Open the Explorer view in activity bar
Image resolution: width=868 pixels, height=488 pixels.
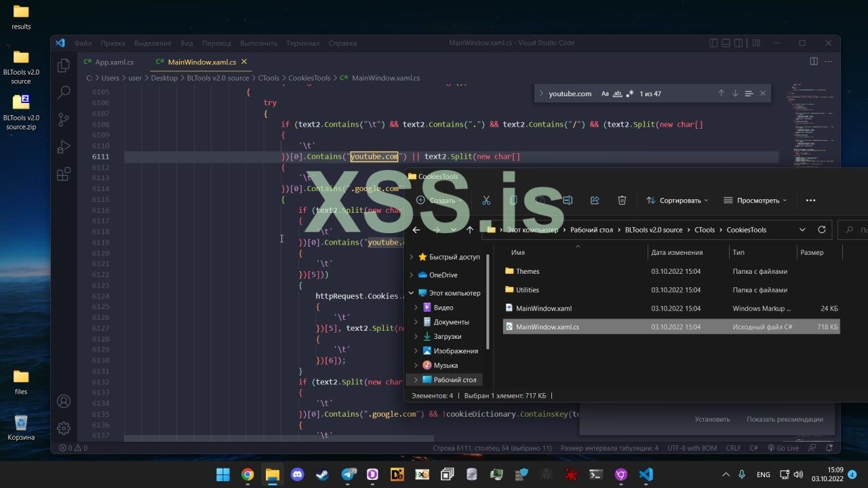click(64, 65)
